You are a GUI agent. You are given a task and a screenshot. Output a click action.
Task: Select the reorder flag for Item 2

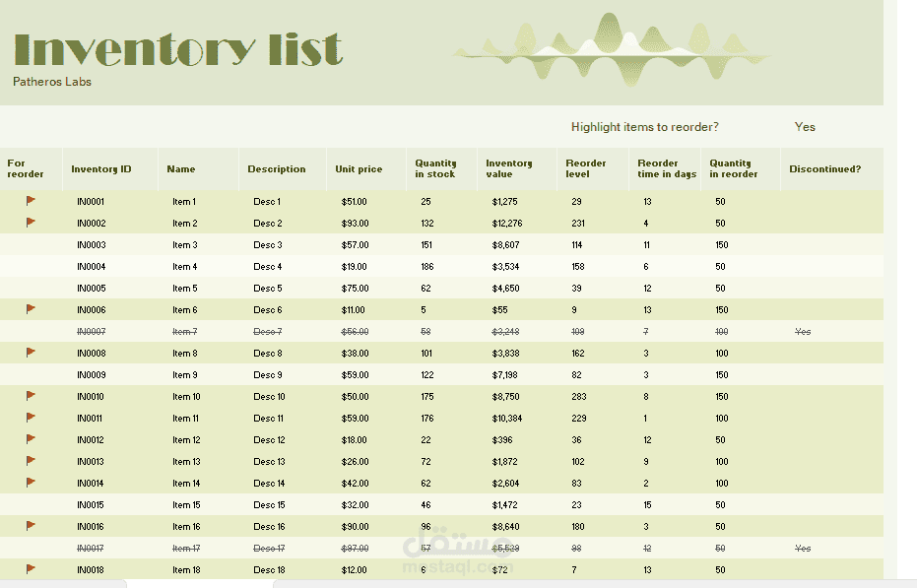pos(31,223)
